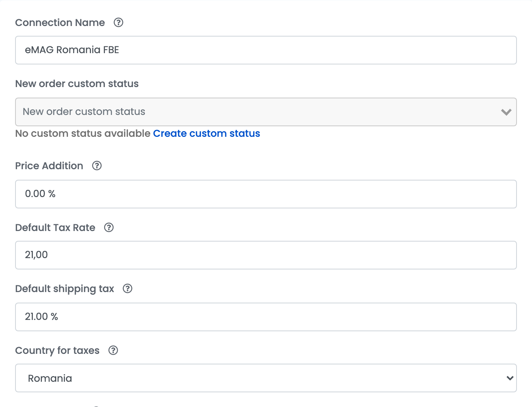Select the Default Tax Rate field showing 21,00
Viewport: 532px width, 407px height.
click(266, 255)
